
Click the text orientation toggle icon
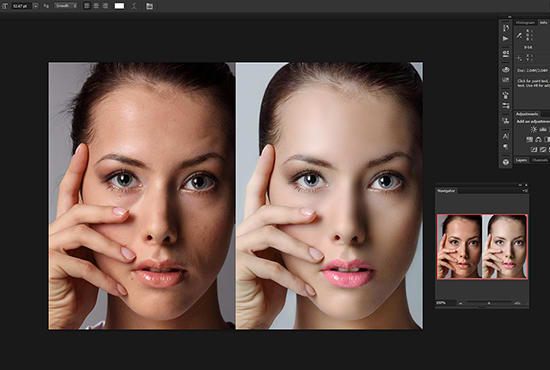5,6
